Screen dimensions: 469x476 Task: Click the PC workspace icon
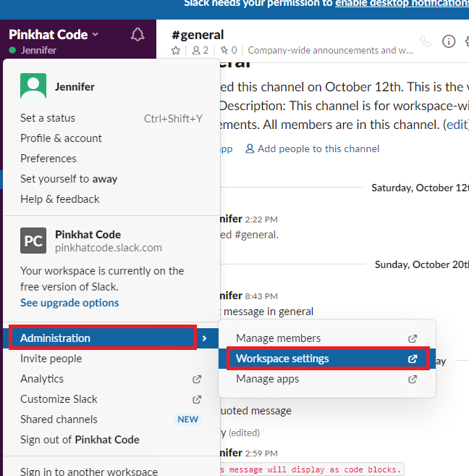[x=33, y=241]
